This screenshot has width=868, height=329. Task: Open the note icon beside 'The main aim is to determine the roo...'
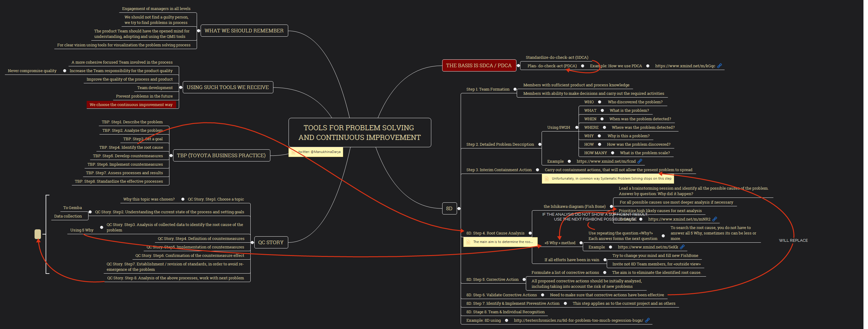[x=468, y=242]
